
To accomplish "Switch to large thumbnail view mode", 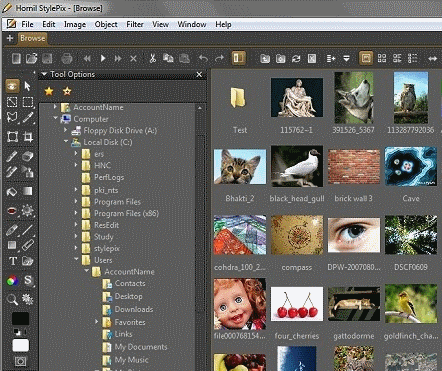I will point(366,58).
